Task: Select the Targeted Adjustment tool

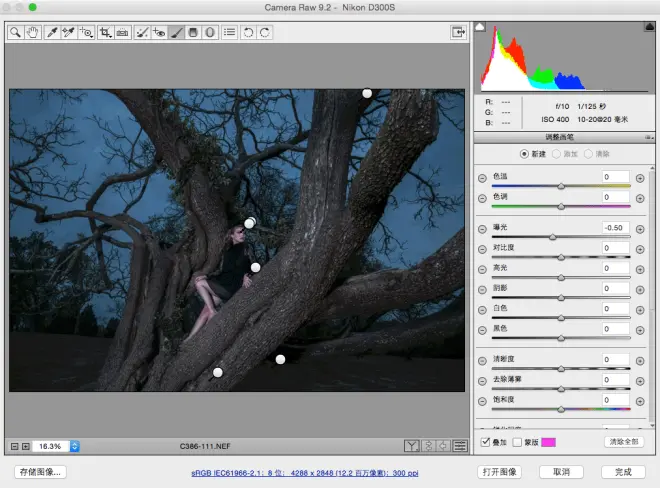Action: pos(86,32)
